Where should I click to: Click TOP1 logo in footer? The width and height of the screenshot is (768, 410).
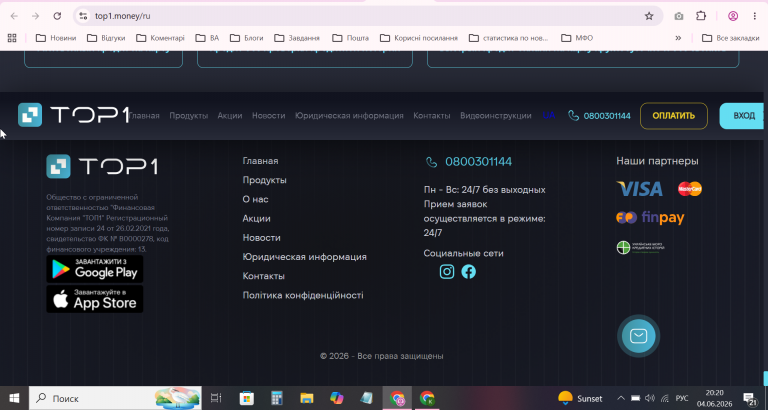tap(102, 167)
